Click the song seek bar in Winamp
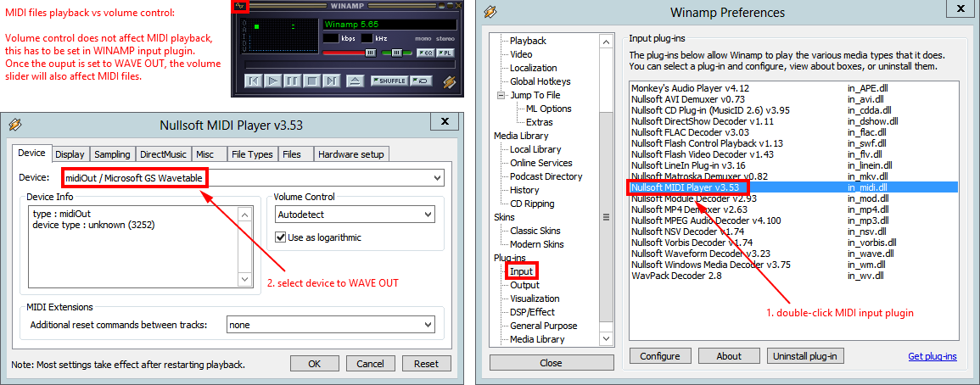The height and width of the screenshot is (385, 980). pyautogui.click(x=350, y=64)
